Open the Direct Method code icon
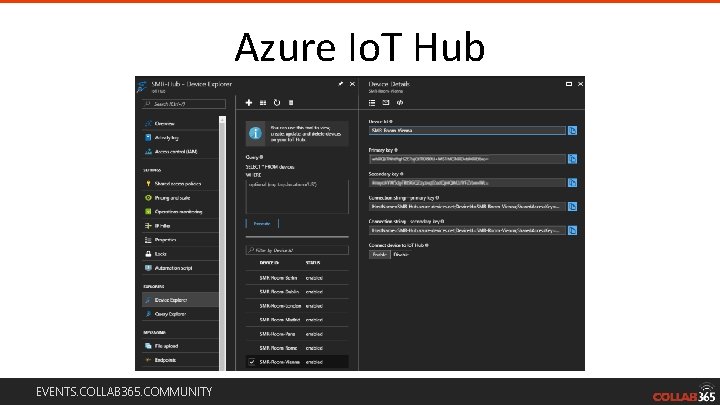 pos(400,102)
